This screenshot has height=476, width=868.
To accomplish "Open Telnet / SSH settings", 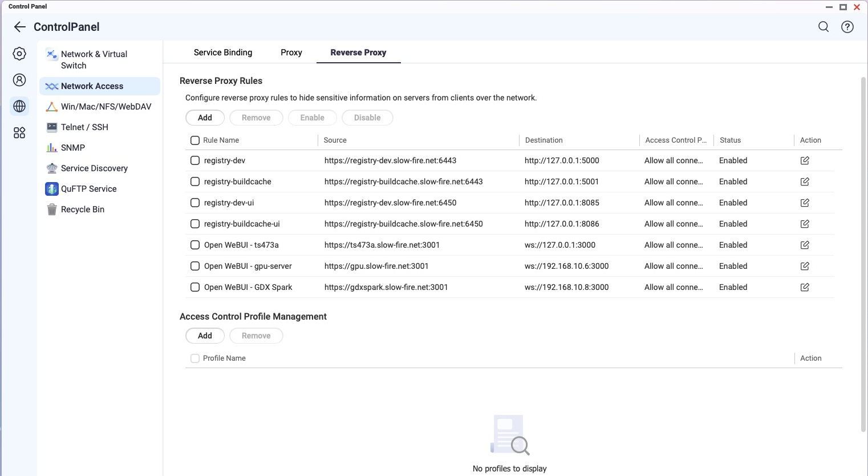I will tap(84, 127).
